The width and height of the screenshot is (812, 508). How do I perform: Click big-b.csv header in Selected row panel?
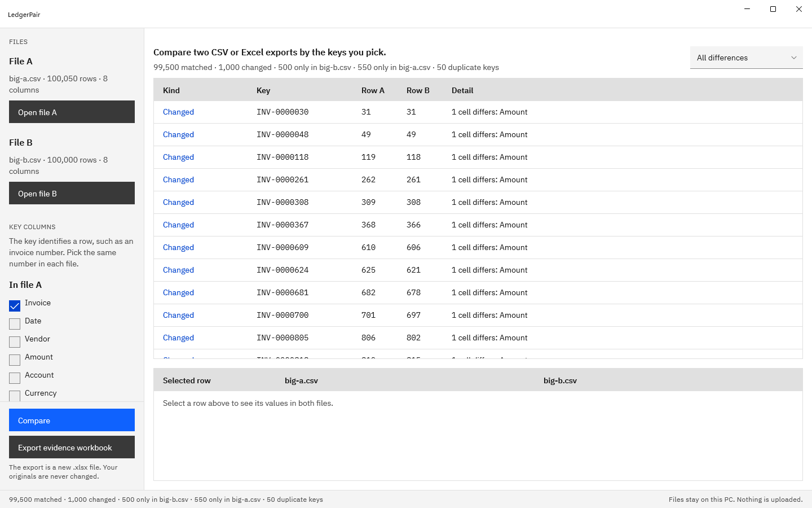coord(560,380)
